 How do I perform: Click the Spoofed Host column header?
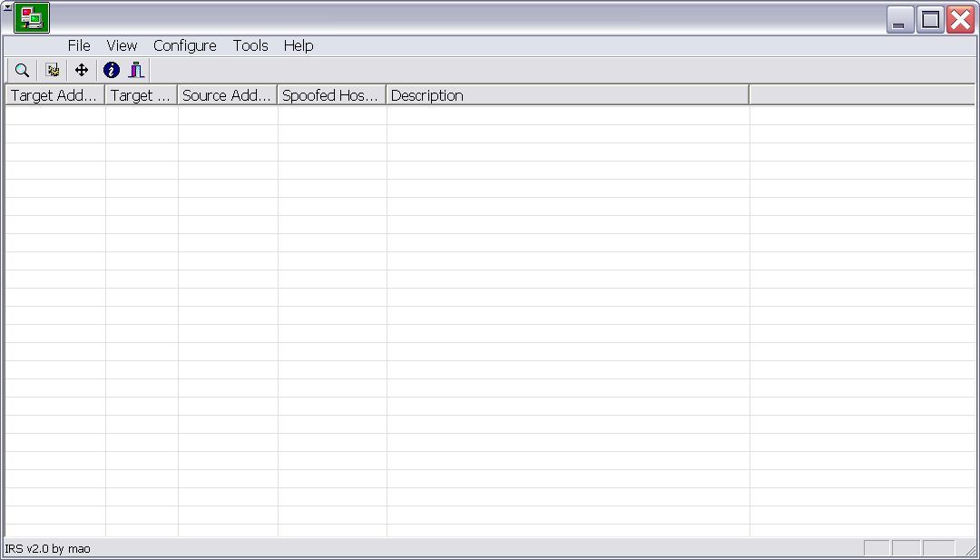(332, 95)
